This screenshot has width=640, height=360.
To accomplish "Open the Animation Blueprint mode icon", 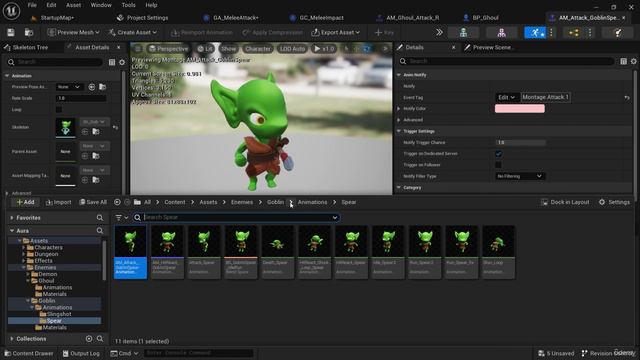I will pyautogui.click(x=574, y=32).
